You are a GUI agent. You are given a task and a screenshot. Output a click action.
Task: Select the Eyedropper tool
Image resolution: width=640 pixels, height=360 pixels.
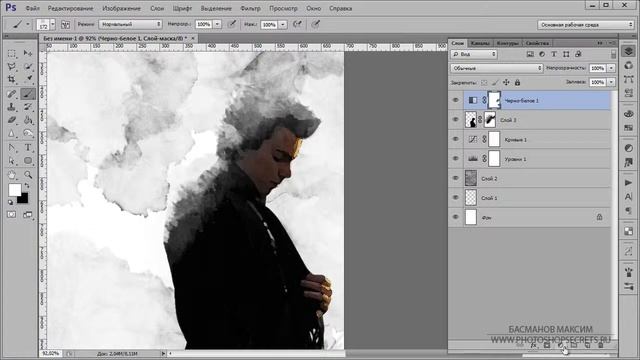click(28, 78)
